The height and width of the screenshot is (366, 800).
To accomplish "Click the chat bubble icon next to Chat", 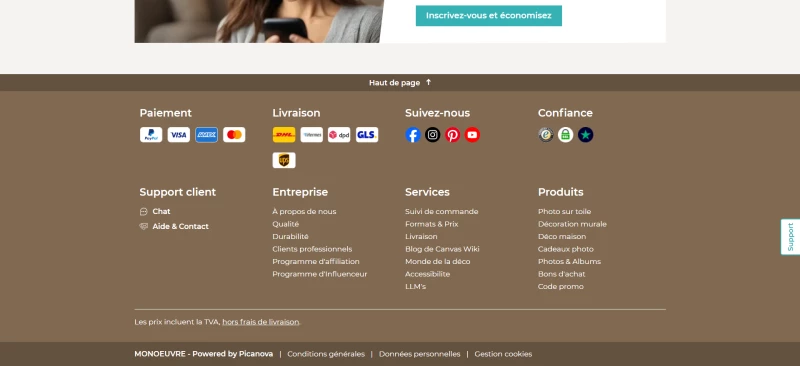I will 143,212.
